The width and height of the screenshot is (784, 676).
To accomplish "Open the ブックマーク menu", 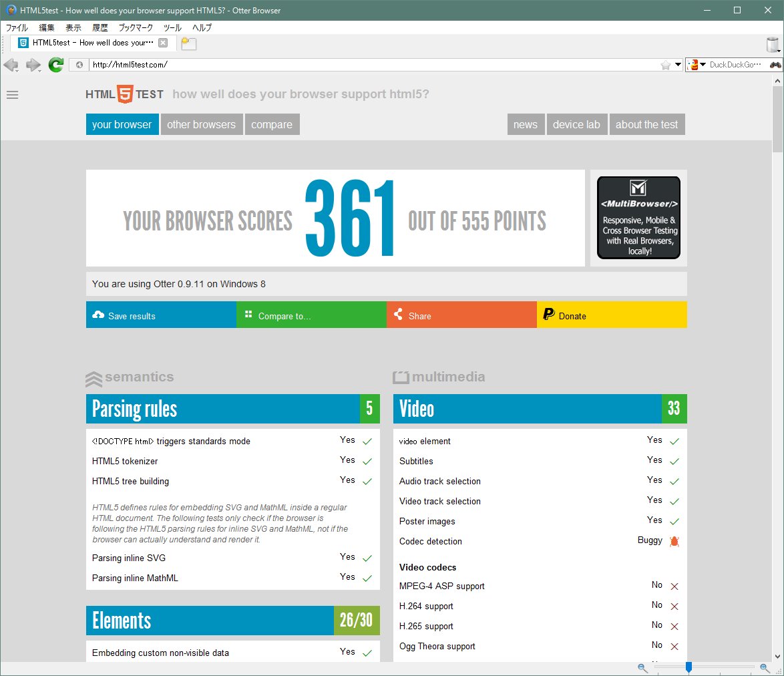I will 136,27.
